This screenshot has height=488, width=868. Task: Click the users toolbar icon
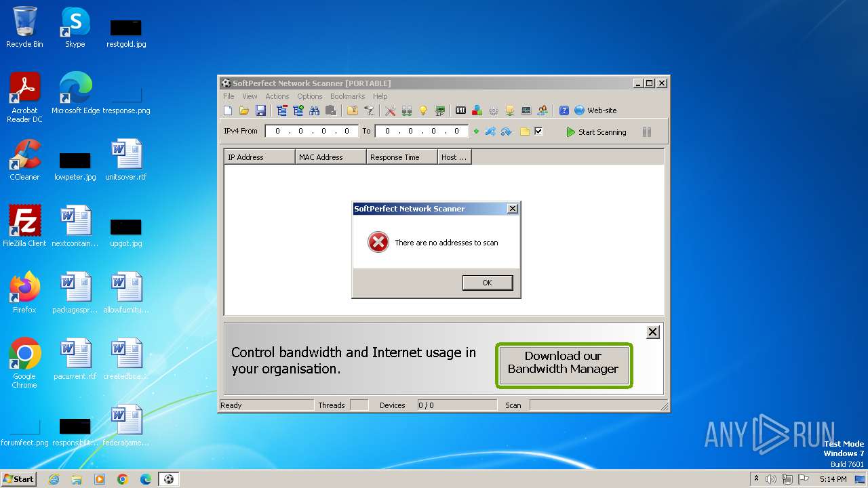(542, 110)
